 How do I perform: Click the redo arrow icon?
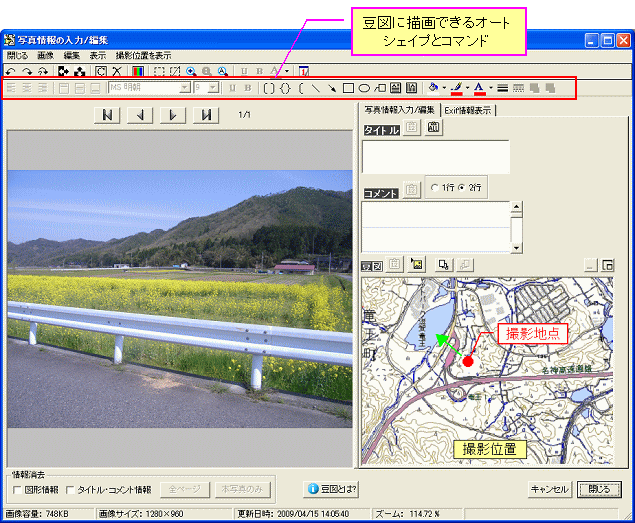pyautogui.click(x=27, y=71)
